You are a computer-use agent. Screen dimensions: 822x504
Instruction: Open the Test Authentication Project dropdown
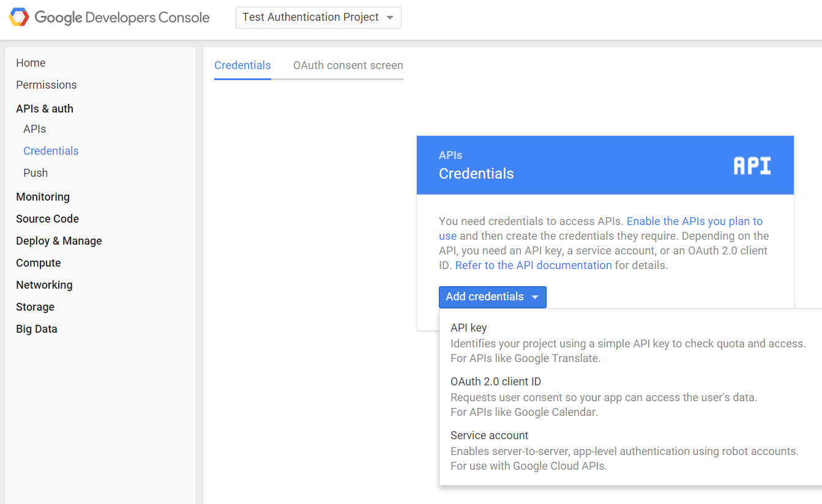click(318, 18)
